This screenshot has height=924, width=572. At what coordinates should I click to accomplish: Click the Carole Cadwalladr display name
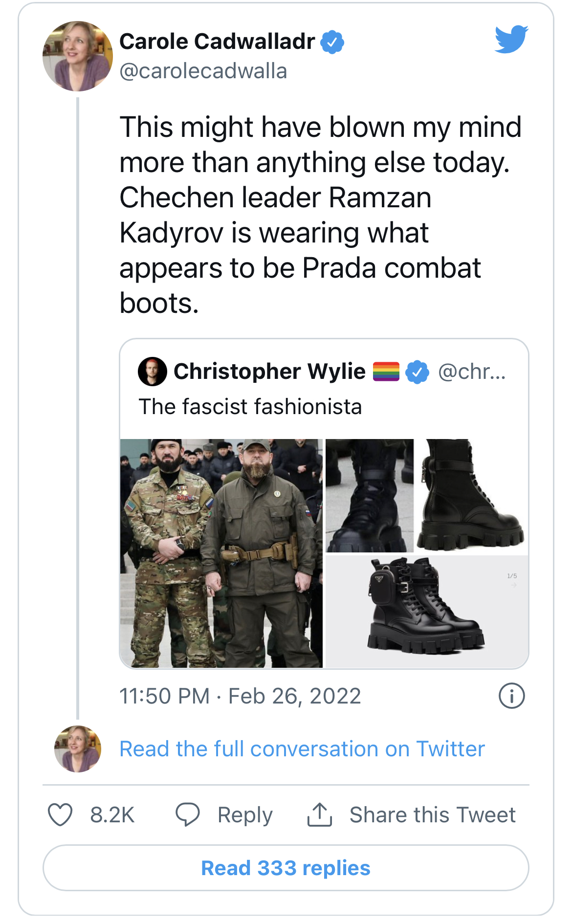[x=218, y=42]
